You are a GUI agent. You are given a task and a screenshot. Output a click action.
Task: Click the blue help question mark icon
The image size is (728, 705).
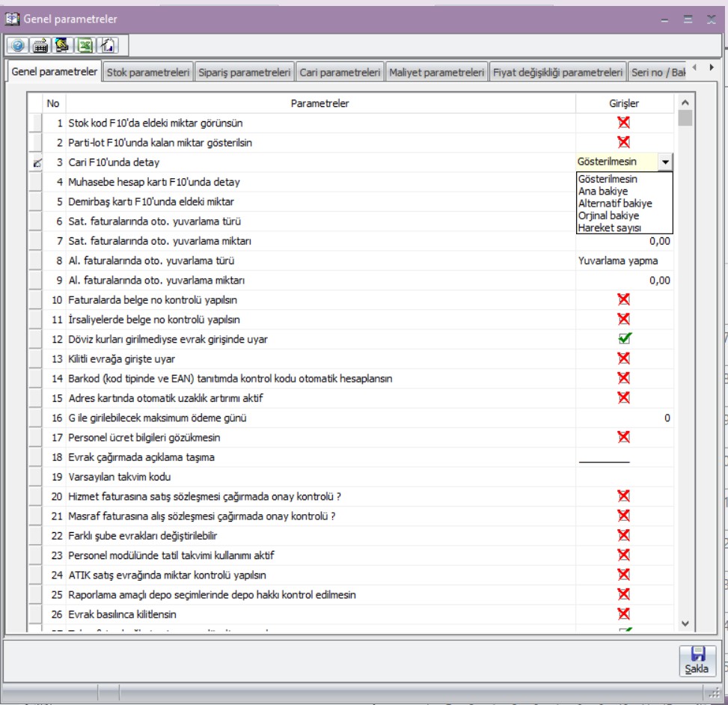(x=16, y=46)
